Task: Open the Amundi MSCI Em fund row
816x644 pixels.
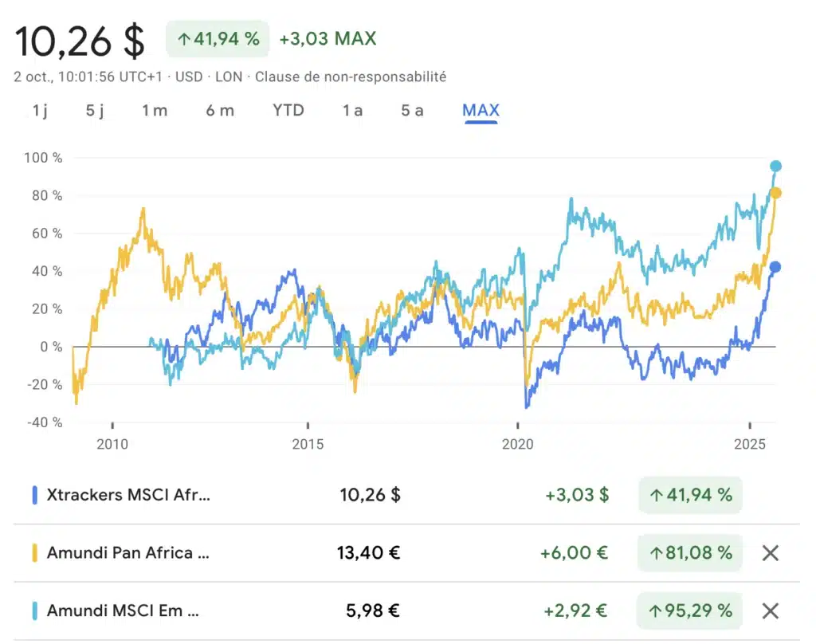Action: point(124,611)
